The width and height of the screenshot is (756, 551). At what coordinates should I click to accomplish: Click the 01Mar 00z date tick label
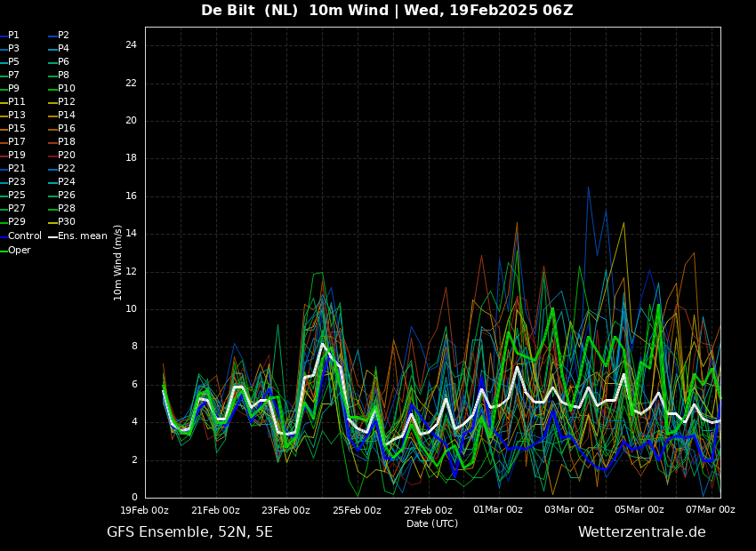pos(498,510)
